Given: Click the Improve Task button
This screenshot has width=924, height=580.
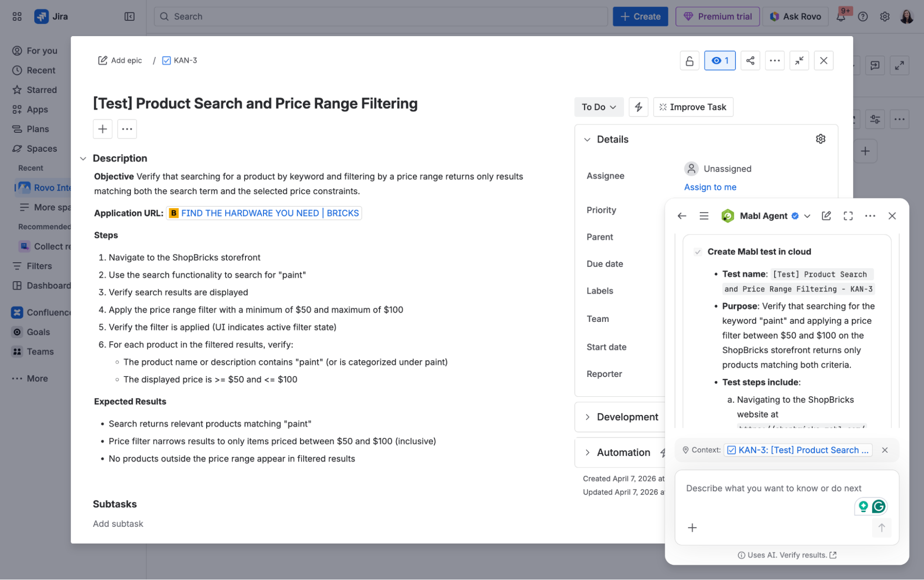Looking at the screenshot, I should tap(692, 107).
